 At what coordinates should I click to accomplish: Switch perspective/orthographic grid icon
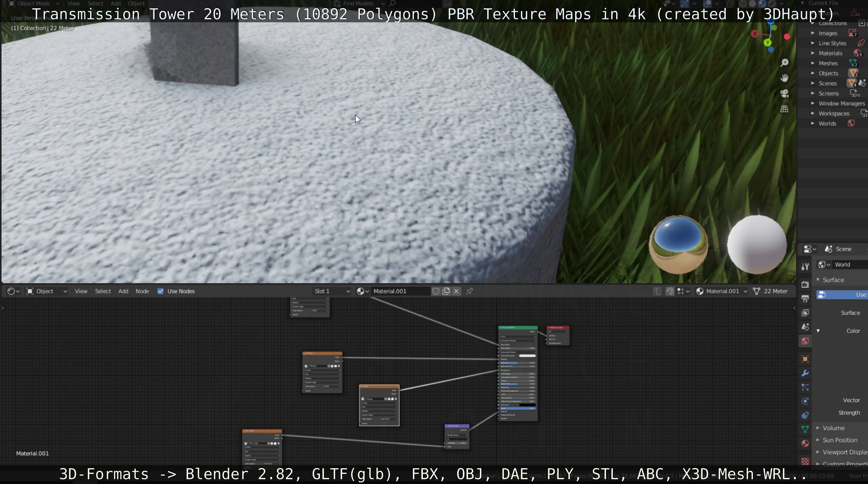click(784, 109)
